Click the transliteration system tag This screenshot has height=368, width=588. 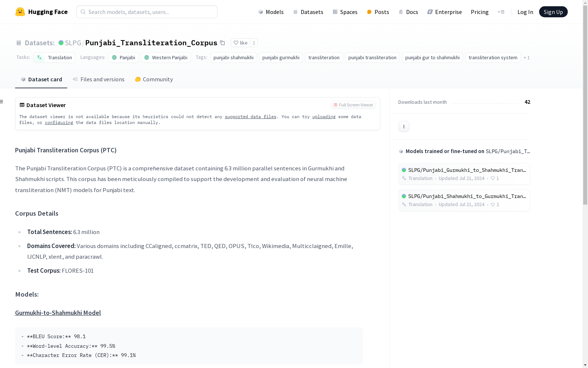493,57
